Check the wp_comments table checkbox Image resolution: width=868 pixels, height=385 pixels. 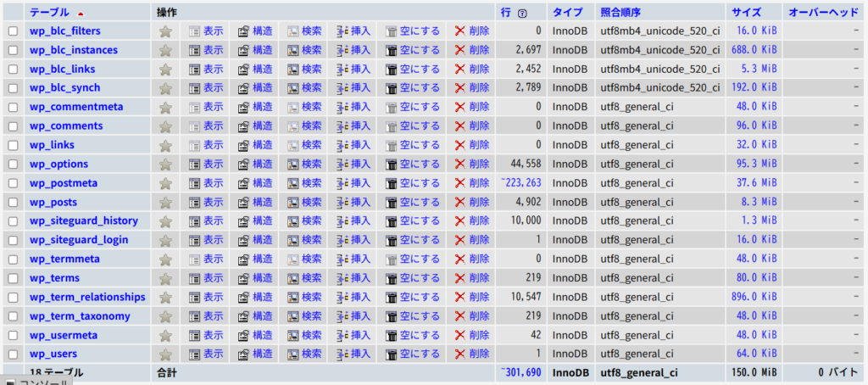[13, 126]
